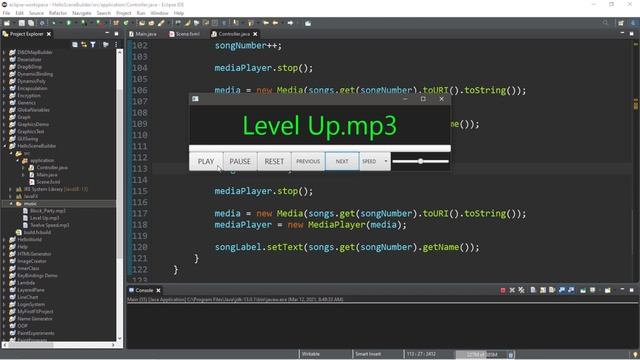Select the Main.java file in tree

[x=47, y=175]
